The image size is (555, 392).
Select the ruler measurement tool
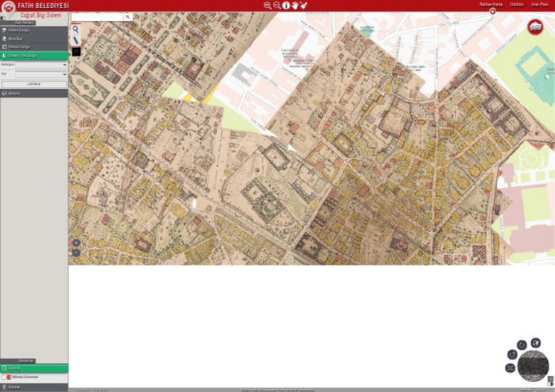pos(76,40)
